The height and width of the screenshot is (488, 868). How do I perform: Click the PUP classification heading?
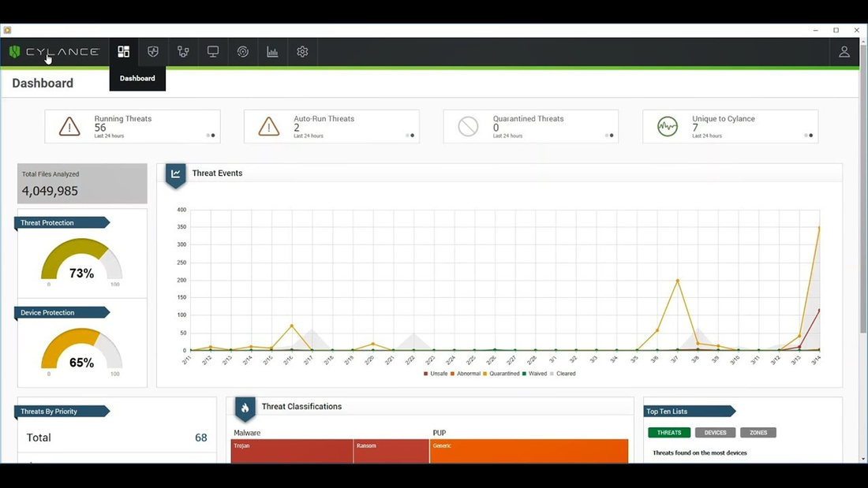[439, 433]
